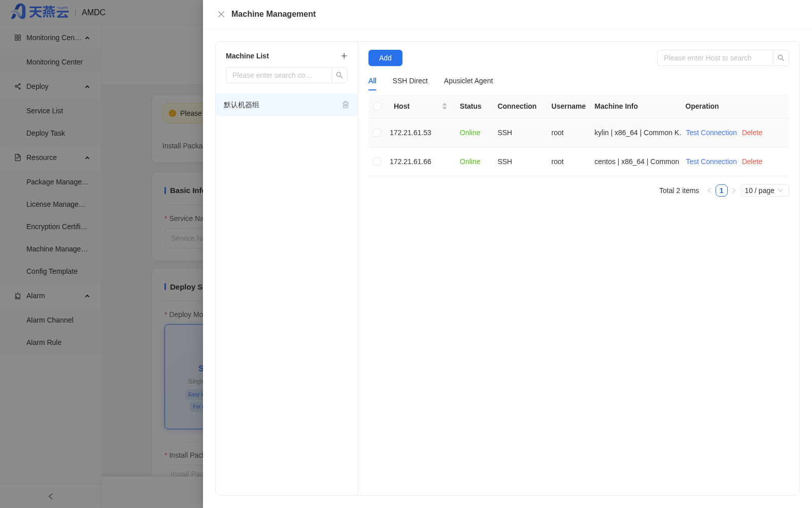Collapse the sidebar with the left arrow
The width and height of the screenshot is (812, 508).
point(51,496)
